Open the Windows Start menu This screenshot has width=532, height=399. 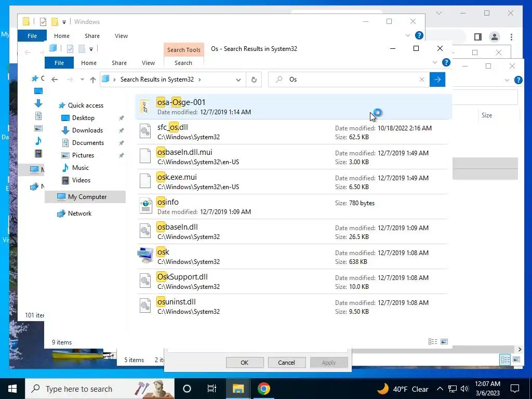[12, 389]
